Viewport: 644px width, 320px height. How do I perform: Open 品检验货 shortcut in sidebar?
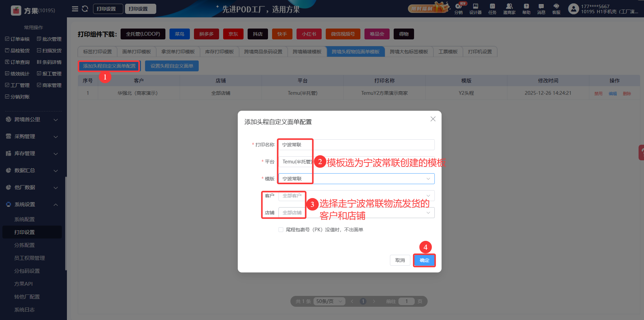17,51
